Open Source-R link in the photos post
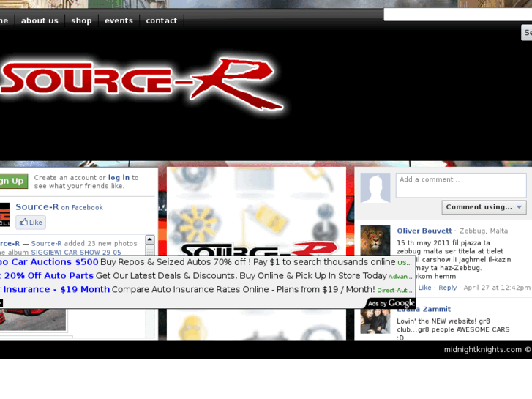Image resolution: width=532 pixels, height=399 pixels. [x=46, y=244]
